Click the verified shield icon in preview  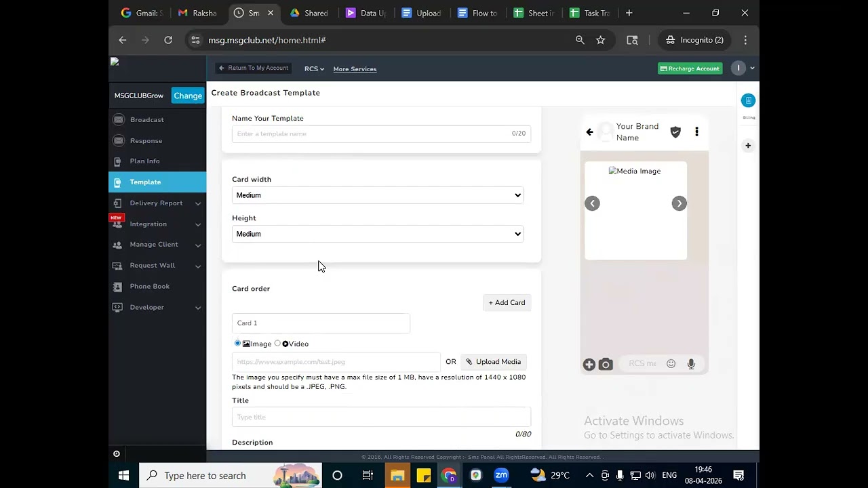point(675,132)
